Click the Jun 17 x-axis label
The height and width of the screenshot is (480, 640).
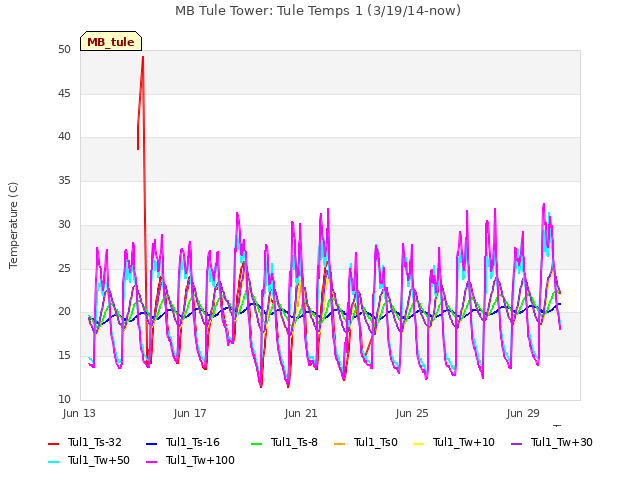click(190, 413)
